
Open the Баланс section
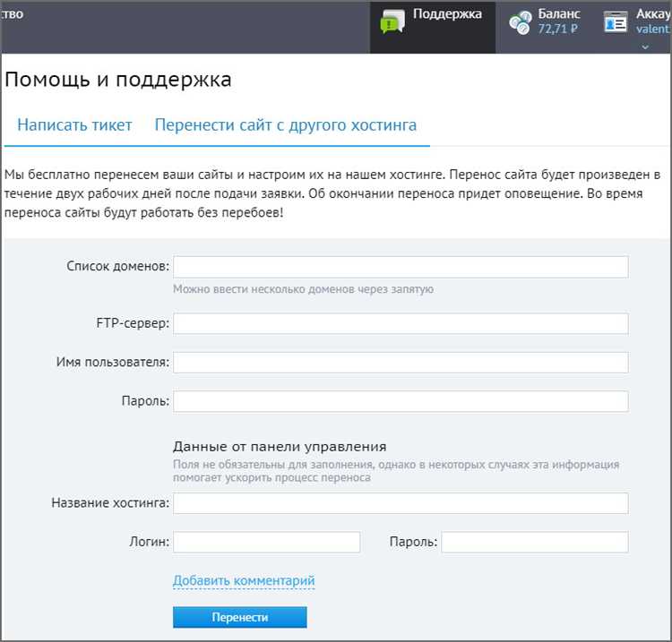point(559,13)
